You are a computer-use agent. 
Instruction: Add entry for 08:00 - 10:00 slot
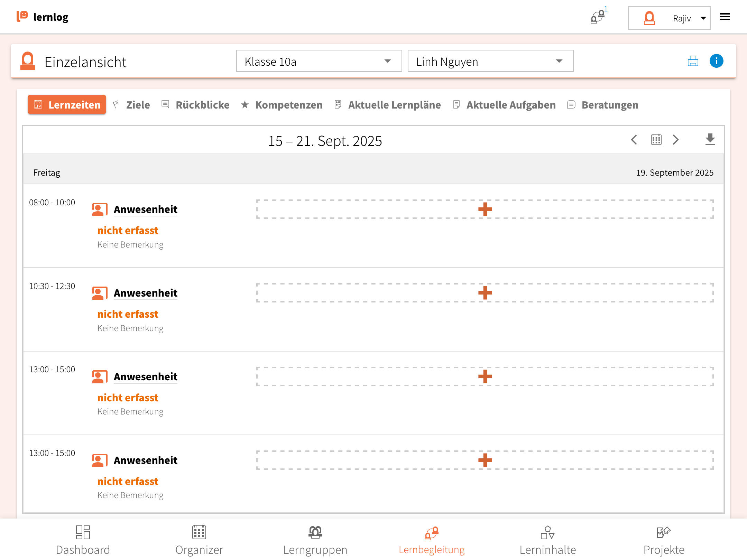click(485, 209)
